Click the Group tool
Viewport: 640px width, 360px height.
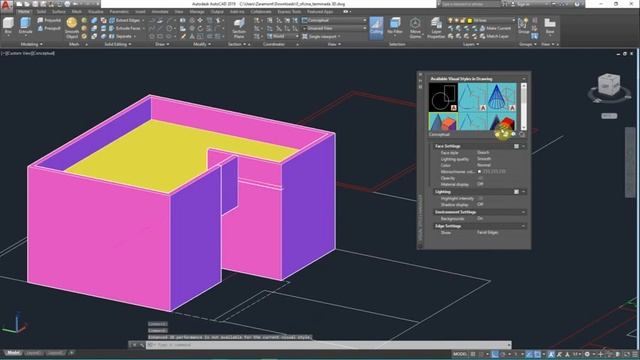[523, 26]
